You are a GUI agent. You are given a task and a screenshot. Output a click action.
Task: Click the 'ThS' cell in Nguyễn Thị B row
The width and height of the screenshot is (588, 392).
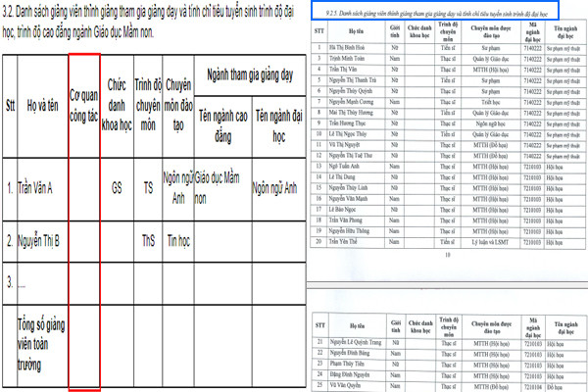coord(148,241)
